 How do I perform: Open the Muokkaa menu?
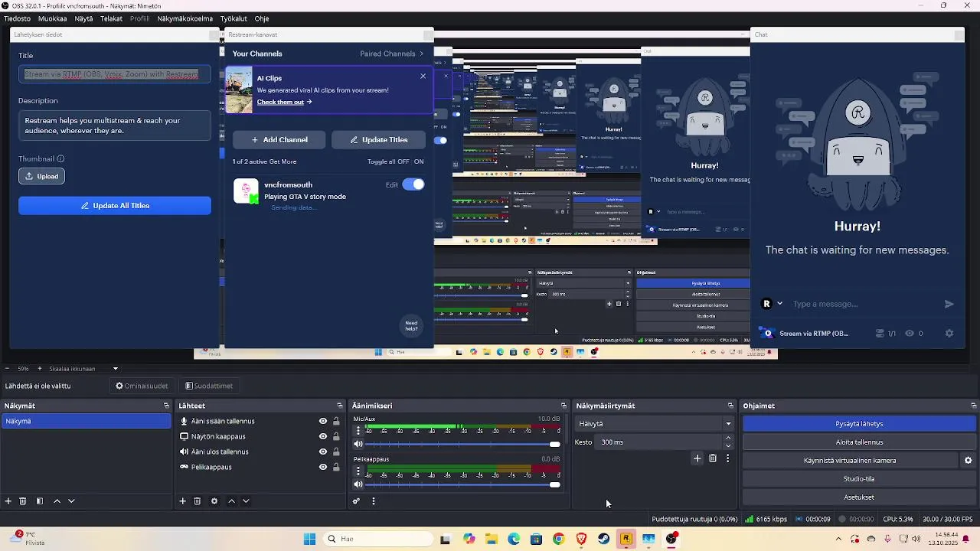click(52, 18)
